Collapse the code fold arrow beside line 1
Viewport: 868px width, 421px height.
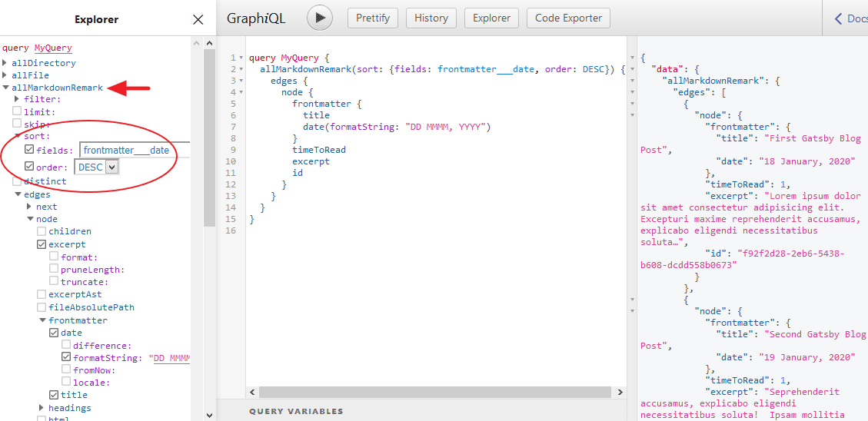click(241, 58)
